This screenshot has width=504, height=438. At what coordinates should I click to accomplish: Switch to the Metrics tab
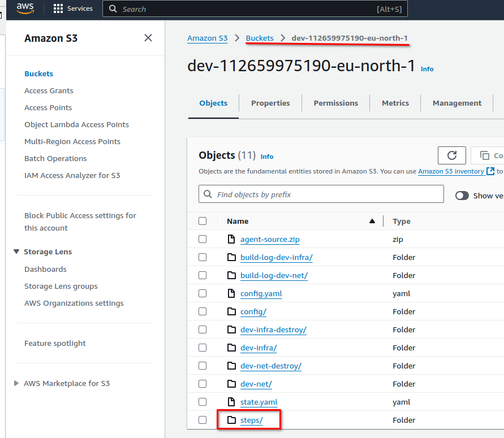click(395, 103)
